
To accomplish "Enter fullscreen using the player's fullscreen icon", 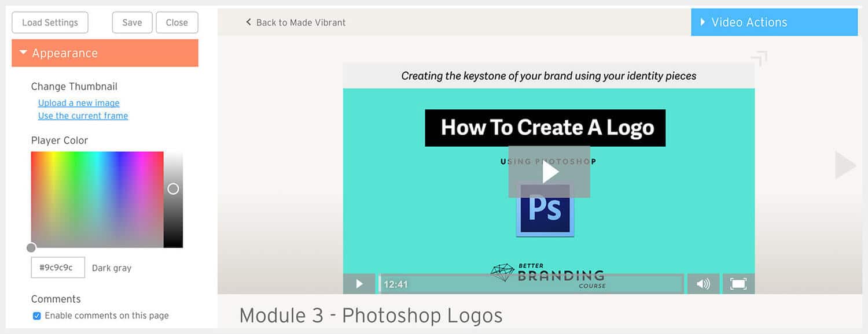I will [738, 284].
